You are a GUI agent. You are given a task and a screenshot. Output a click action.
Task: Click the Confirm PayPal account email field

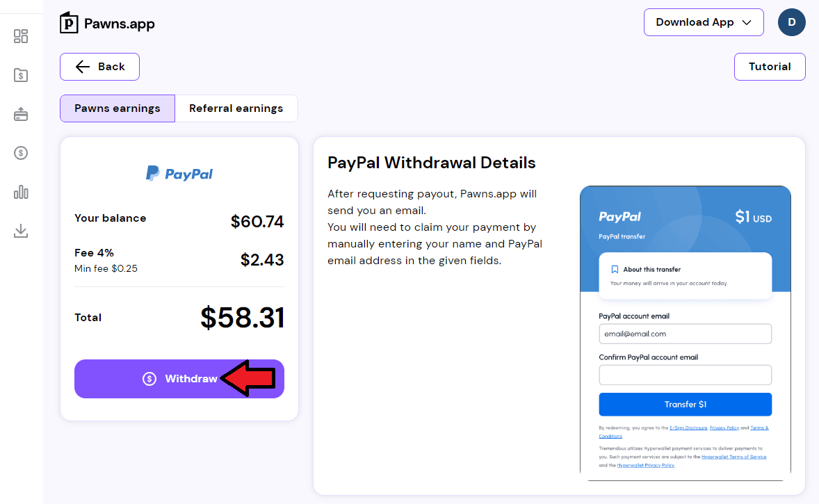coord(685,375)
